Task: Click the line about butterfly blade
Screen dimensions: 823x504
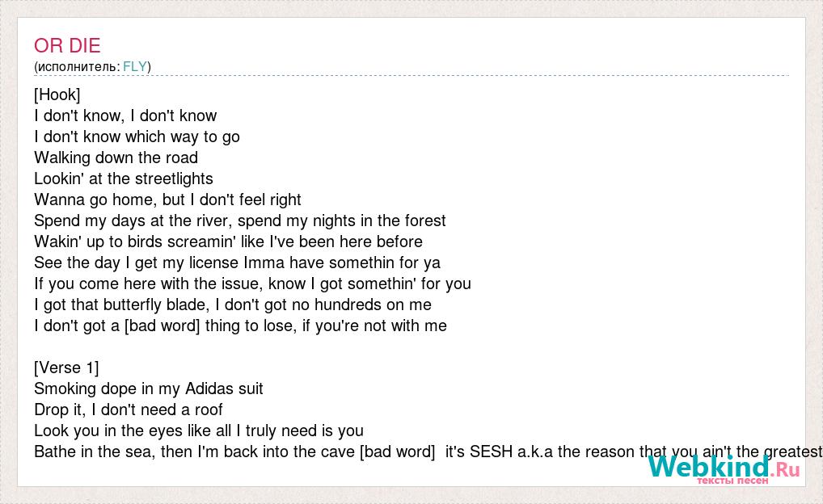Action: pyautogui.click(x=233, y=304)
